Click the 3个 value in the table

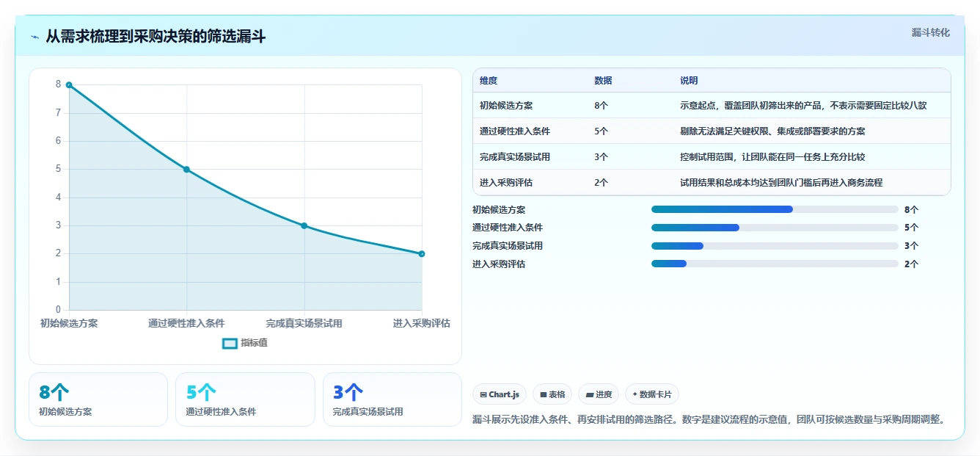(x=601, y=157)
